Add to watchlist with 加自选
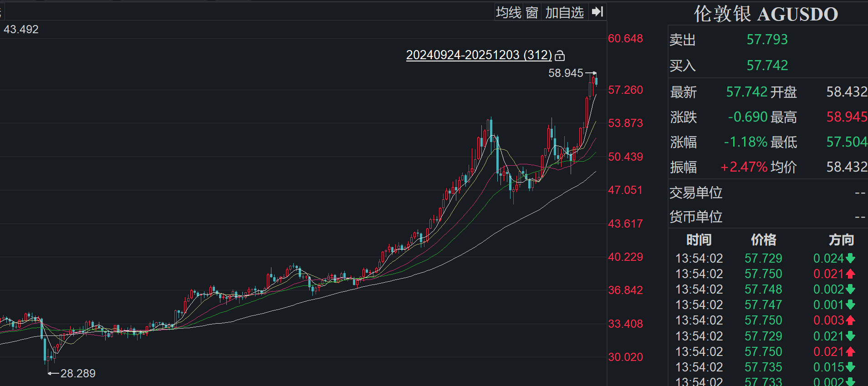Image resolution: width=868 pixels, height=386 pixels. click(x=564, y=12)
